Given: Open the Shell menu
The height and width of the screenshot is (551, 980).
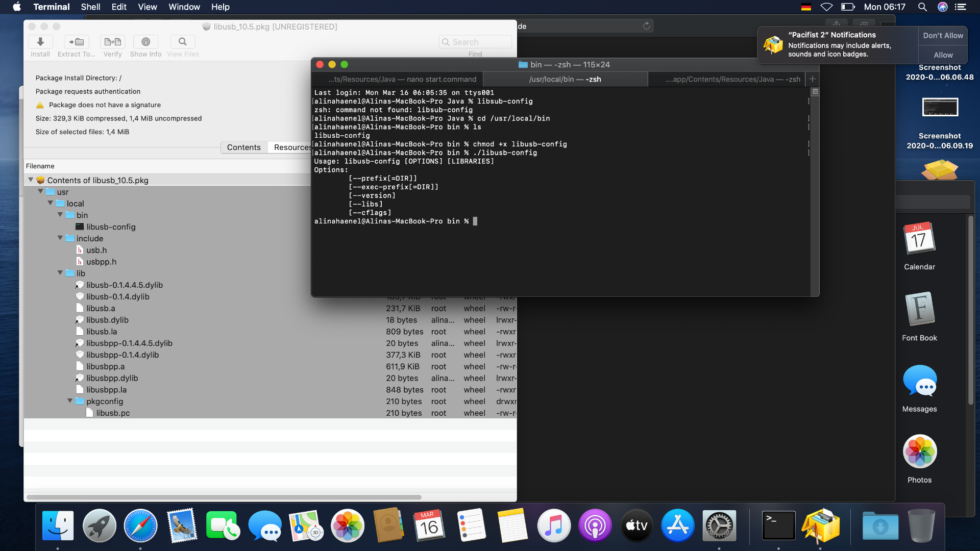Looking at the screenshot, I should coord(90,7).
